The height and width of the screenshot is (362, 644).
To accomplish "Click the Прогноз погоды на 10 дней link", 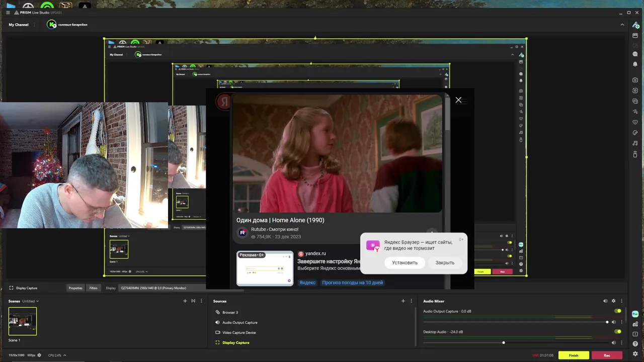I will coord(352,283).
